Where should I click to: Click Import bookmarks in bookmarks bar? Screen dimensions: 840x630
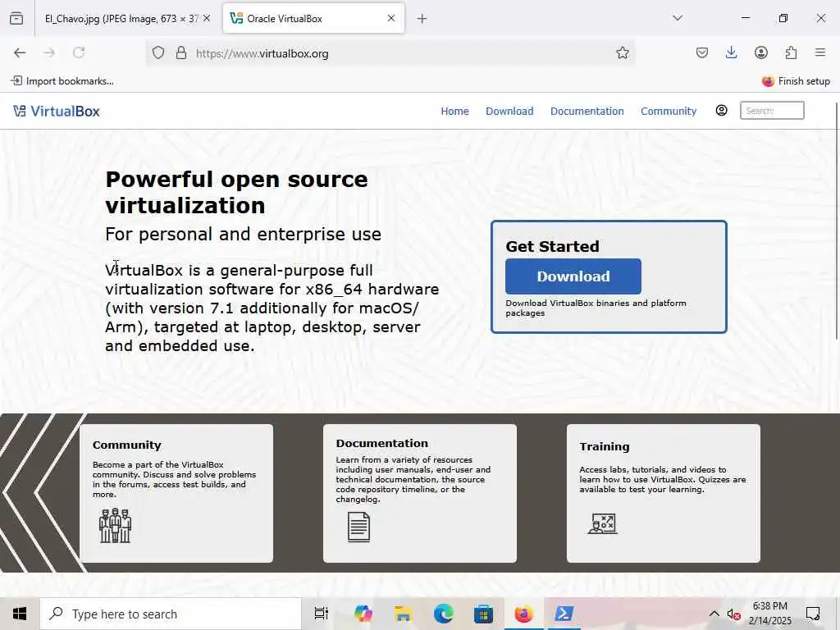(x=62, y=81)
